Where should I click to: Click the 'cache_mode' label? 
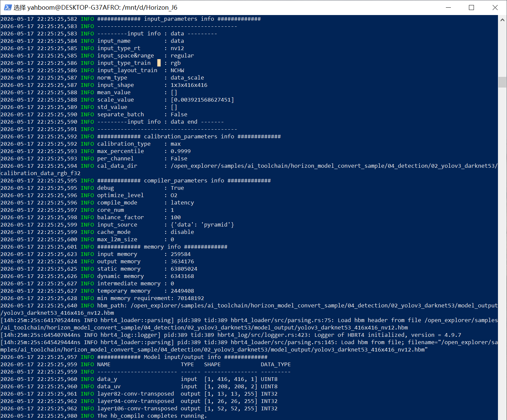(x=114, y=232)
